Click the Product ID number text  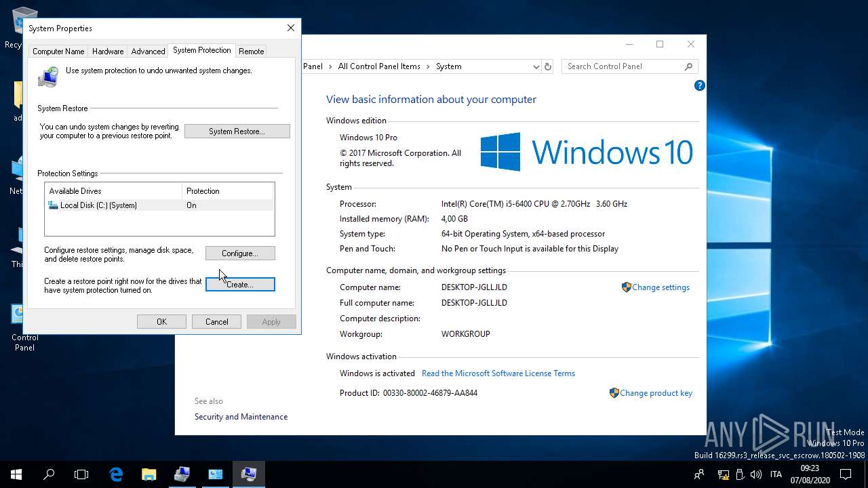430,393
